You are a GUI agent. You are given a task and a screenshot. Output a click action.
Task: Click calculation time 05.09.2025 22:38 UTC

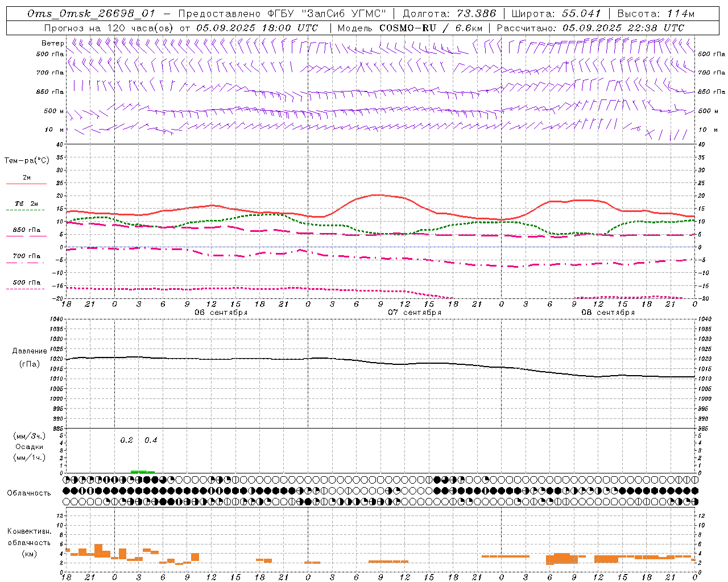(x=623, y=28)
